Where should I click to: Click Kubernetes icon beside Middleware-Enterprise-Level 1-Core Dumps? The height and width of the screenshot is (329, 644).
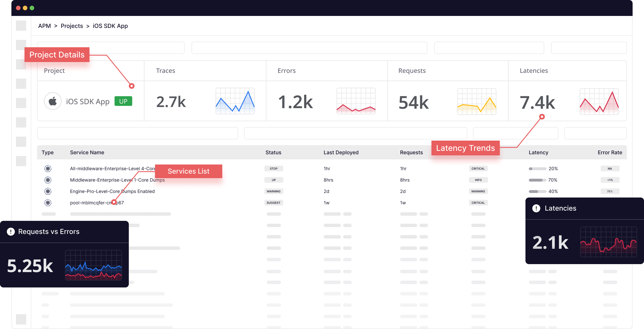pyautogui.click(x=48, y=180)
